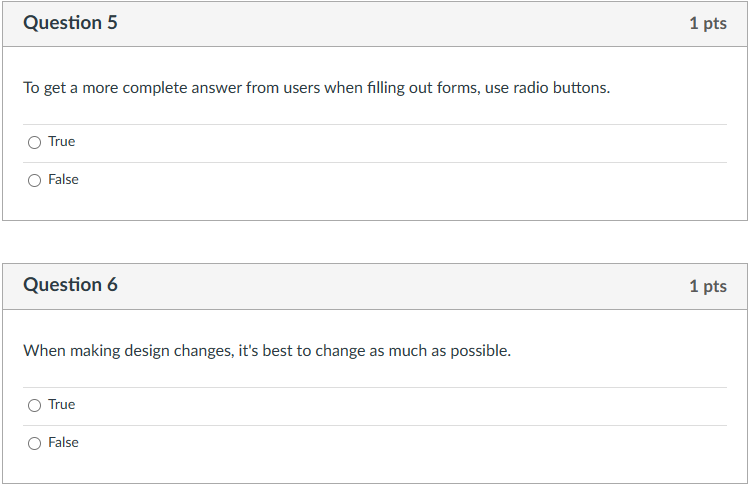Pick the False radio circle in Question 6

(x=34, y=443)
